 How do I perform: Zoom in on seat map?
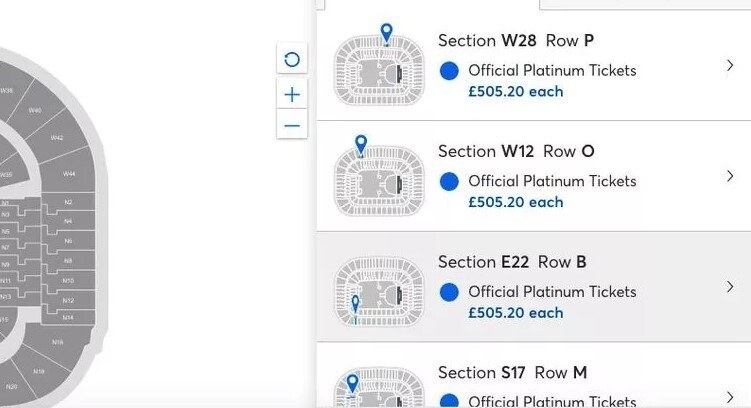(292, 95)
